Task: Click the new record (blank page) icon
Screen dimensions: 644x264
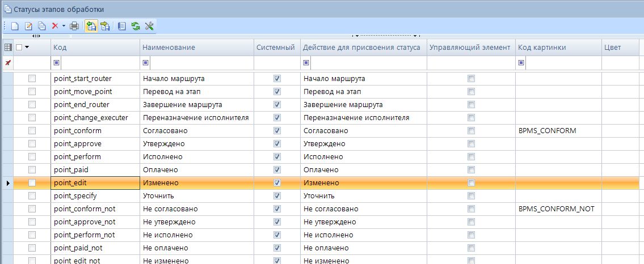Action: [x=15, y=25]
